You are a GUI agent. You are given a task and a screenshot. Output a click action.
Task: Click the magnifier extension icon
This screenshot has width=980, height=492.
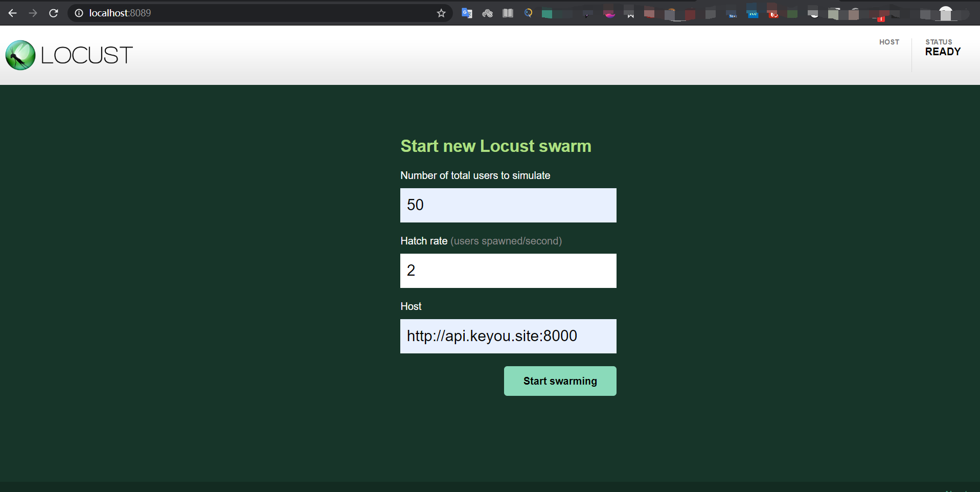(528, 13)
